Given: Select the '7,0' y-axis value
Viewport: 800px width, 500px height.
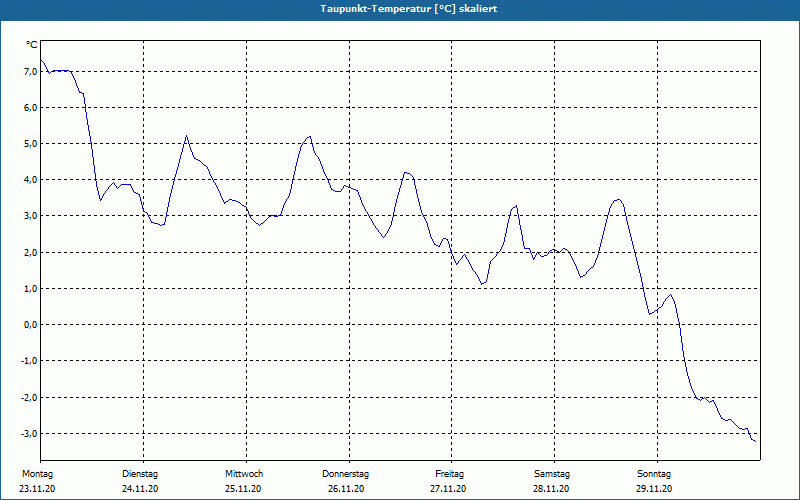Looking at the screenshot, I should pyautogui.click(x=30, y=72).
